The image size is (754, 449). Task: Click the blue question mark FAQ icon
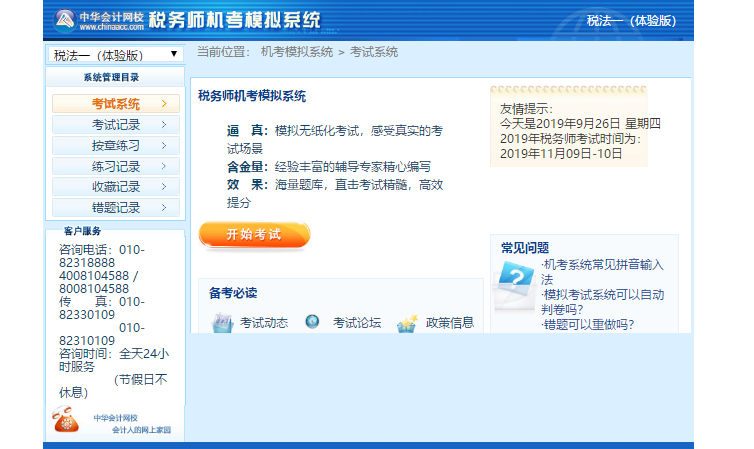coord(516,281)
